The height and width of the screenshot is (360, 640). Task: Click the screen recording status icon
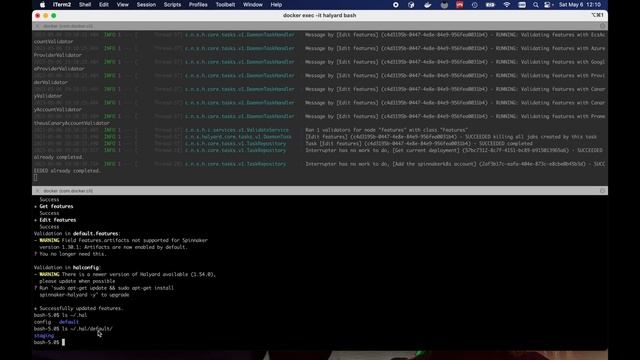pyautogui.click(x=396, y=5)
